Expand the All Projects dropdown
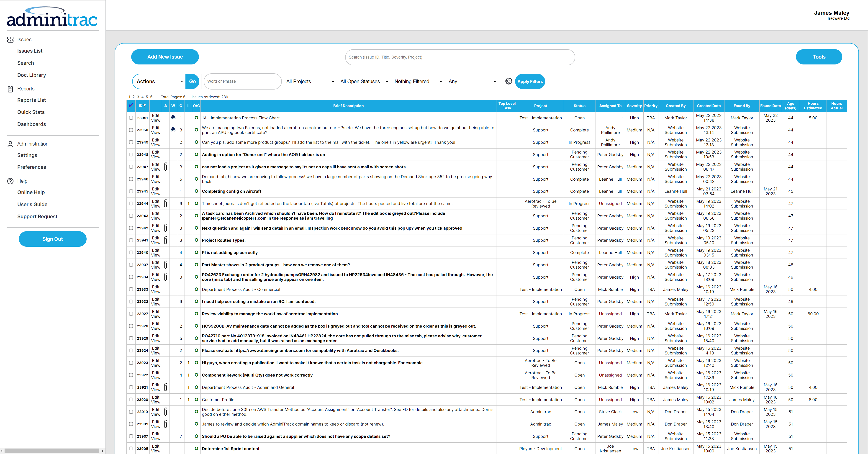Image resolution: width=868 pixels, height=454 pixels. pyautogui.click(x=309, y=81)
